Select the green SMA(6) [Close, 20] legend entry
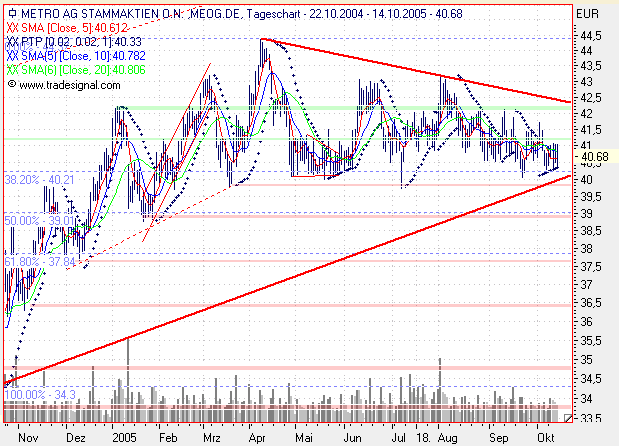This screenshot has width=619, height=446. pyautogui.click(x=77, y=70)
